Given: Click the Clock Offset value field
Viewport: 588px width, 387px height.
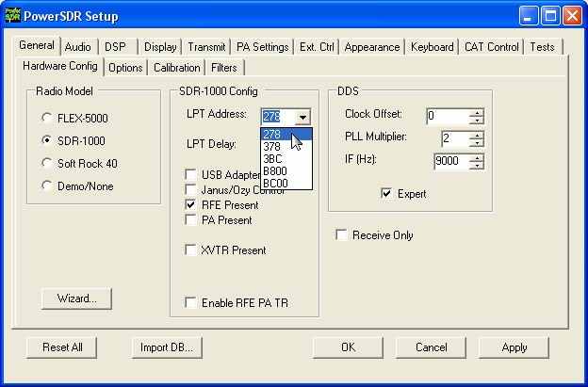Looking at the screenshot, I should (449, 116).
